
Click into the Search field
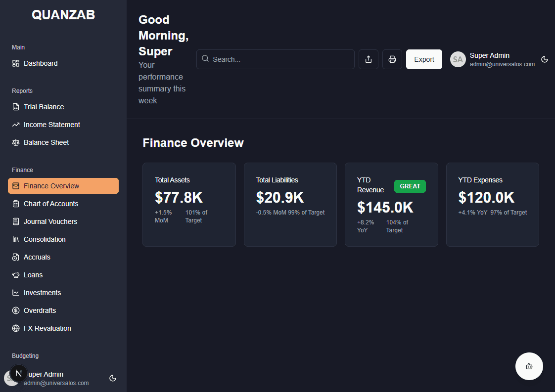276,59
